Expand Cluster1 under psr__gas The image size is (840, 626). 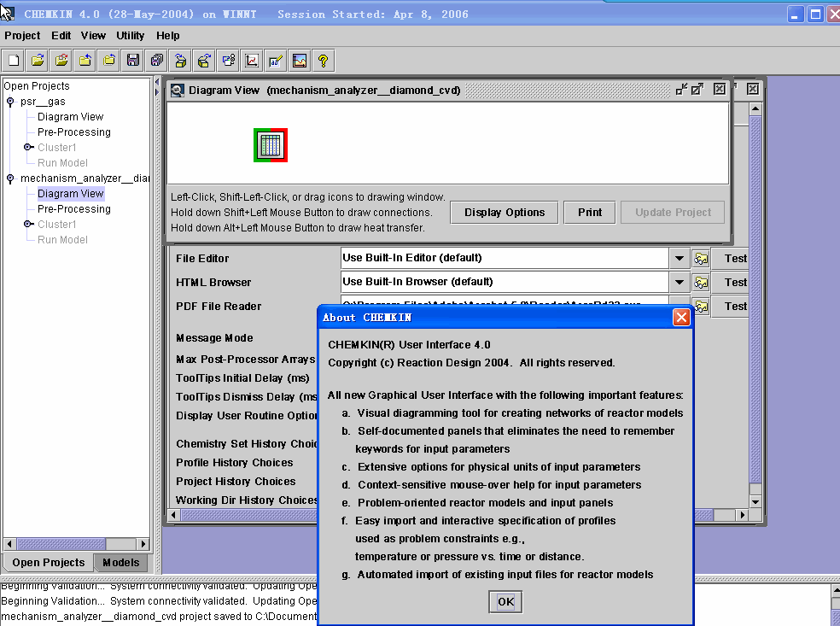28,148
